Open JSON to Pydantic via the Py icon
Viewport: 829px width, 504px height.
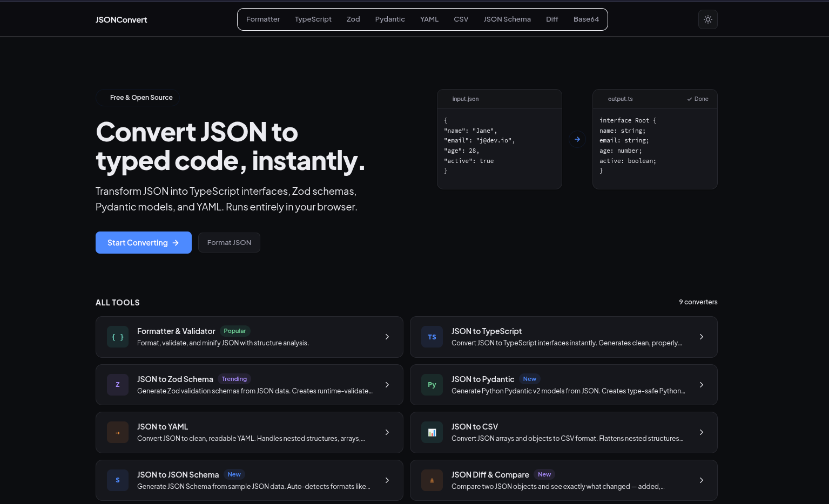pyautogui.click(x=432, y=385)
